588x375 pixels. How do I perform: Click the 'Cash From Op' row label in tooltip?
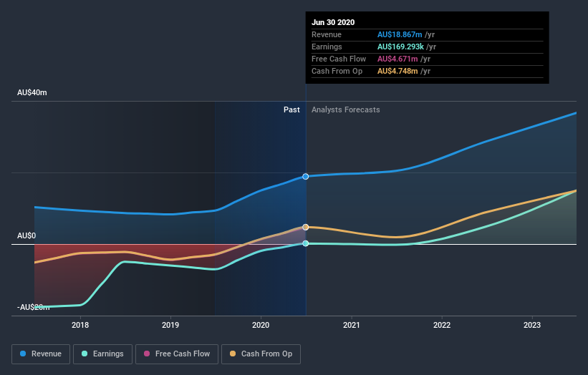337,71
